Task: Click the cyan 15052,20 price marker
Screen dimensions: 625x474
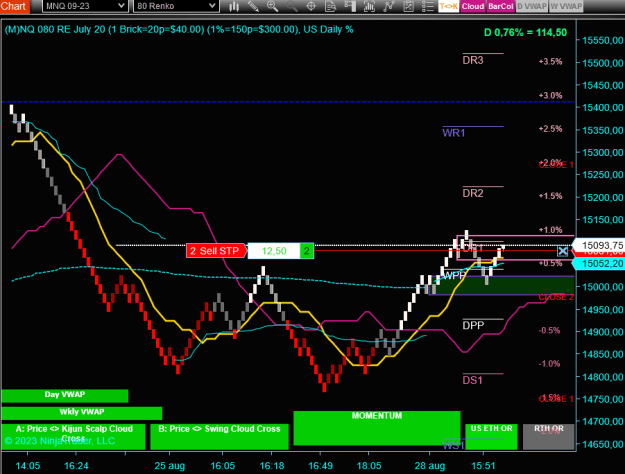Action: point(599,264)
